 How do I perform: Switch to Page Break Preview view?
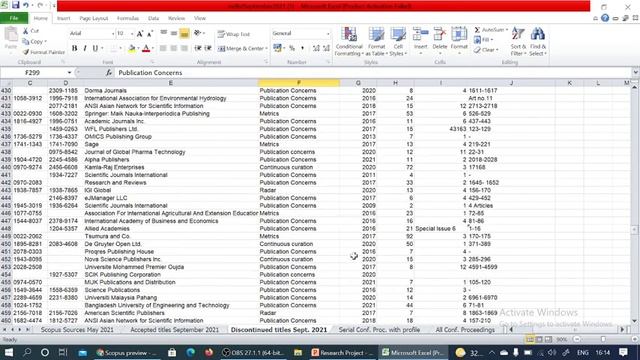point(548,340)
